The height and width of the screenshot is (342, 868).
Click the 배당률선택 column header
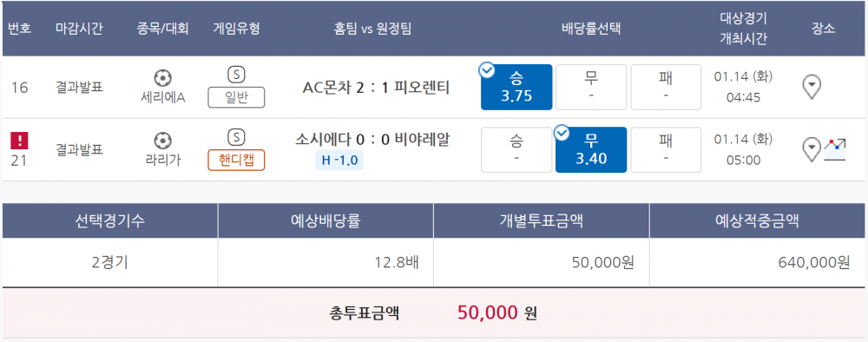click(590, 29)
